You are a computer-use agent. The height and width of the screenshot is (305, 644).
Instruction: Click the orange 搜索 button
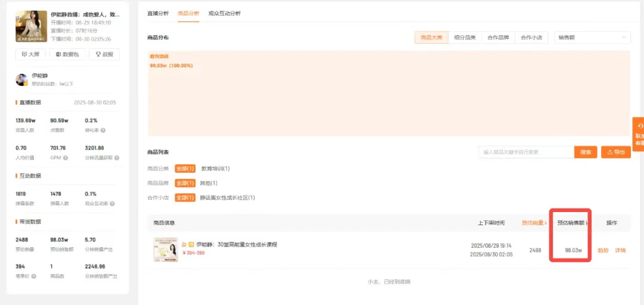tap(586, 152)
